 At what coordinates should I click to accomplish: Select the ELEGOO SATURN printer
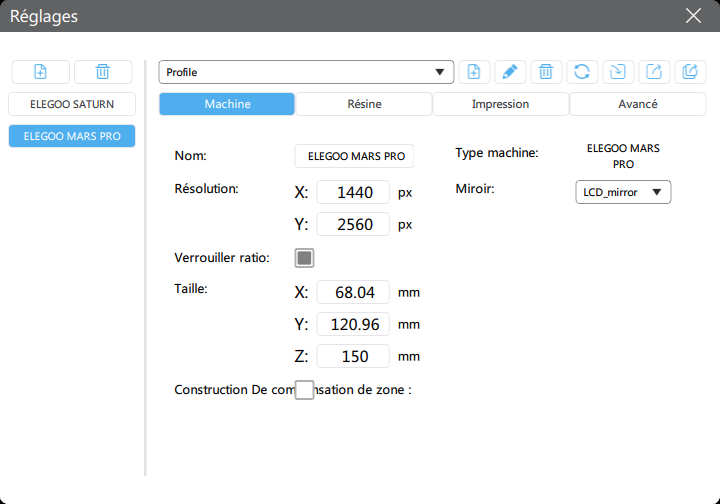point(72,104)
